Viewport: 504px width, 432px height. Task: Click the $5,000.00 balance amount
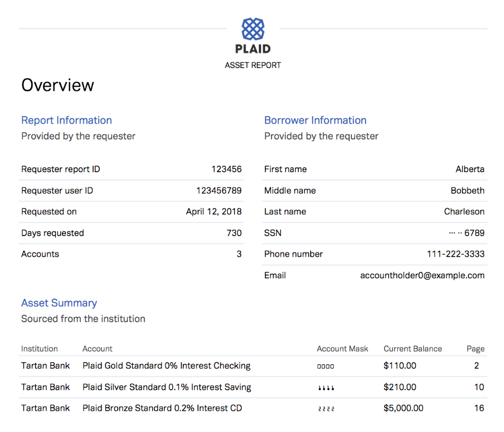403,408
